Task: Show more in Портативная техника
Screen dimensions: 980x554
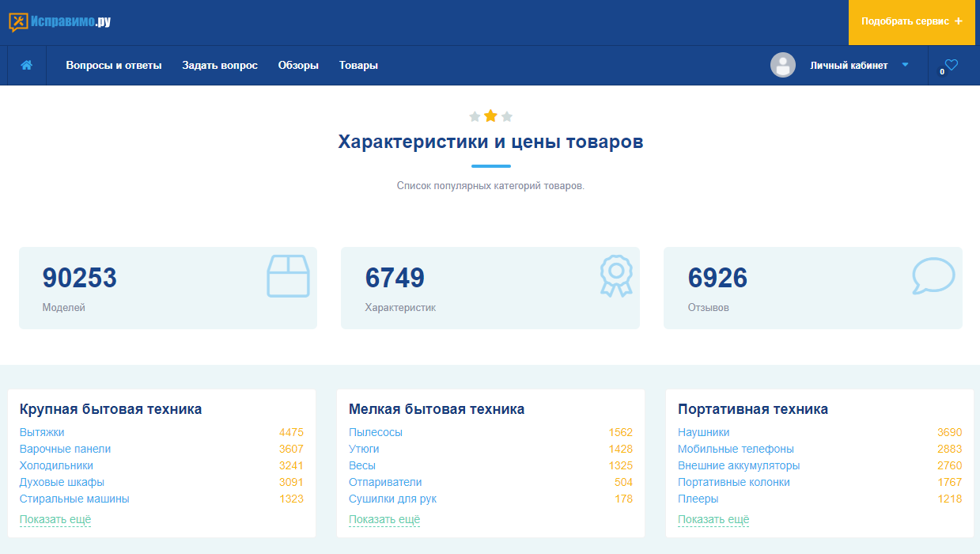Action: pyautogui.click(x=713, y=520)
